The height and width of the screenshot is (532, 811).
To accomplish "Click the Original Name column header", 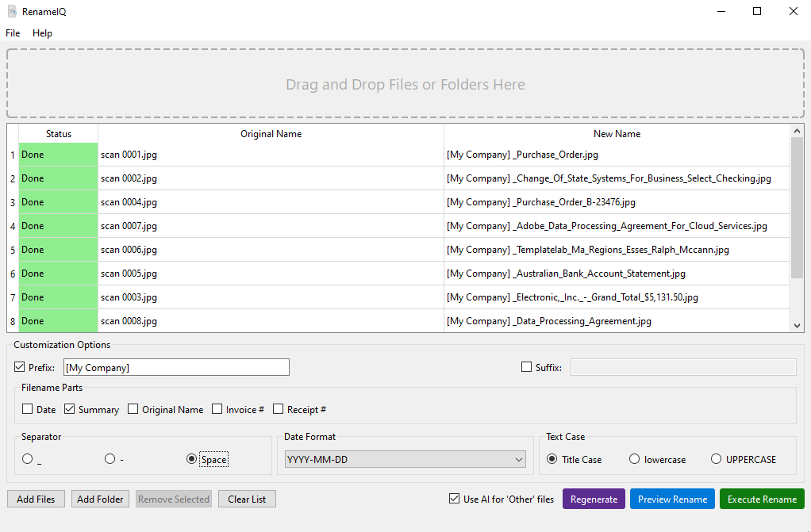I will point(271,134).
